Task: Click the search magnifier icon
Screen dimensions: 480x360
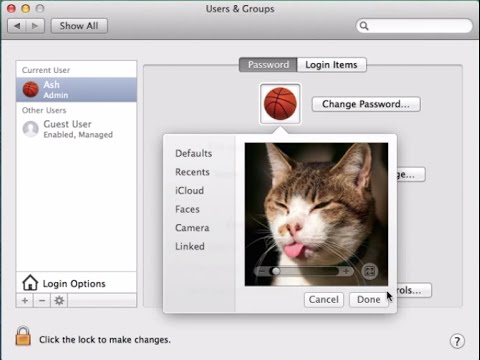Action: point(364,26)
